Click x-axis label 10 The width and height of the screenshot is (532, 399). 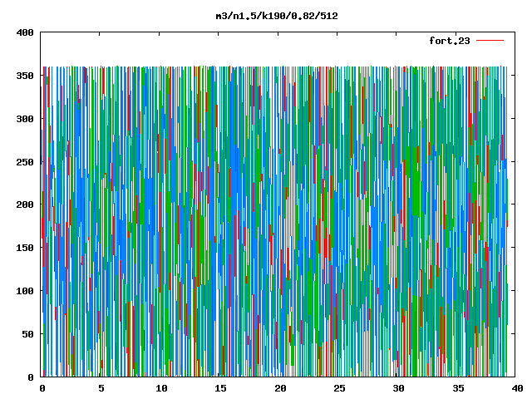pos(161,388)
